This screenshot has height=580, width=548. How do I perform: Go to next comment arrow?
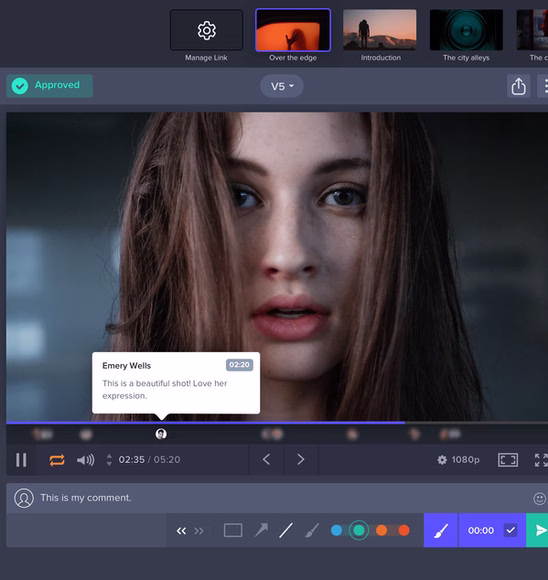[300, 459]
